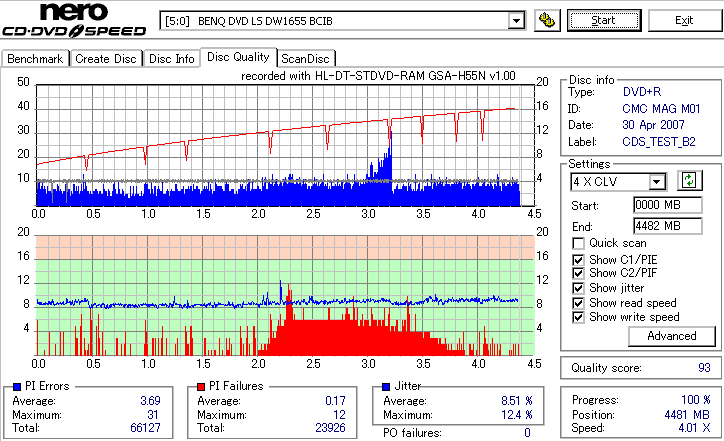Image resolution: width=724 pixels, height=441 pixels.
Task: Click the drive options icon beside Start
Action: tap(547, 21)
